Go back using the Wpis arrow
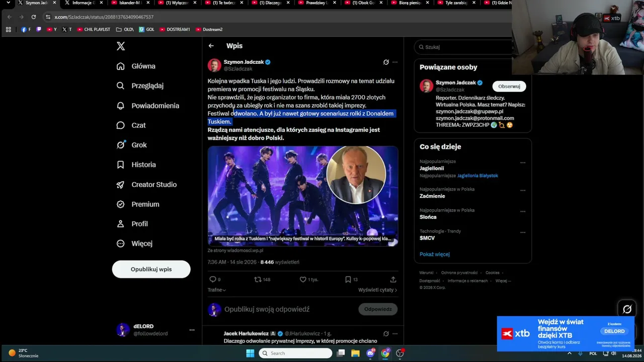This screenshot has width=644, height=362. [211, 46]
